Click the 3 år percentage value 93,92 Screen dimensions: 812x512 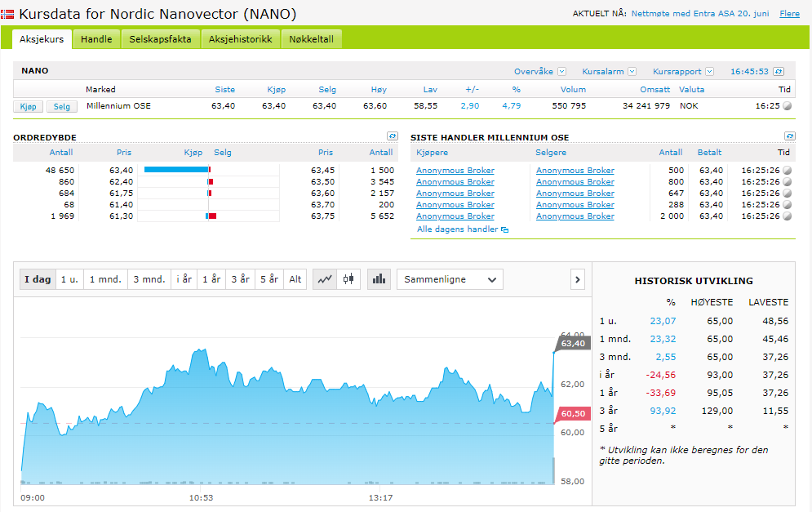[663, 411]
